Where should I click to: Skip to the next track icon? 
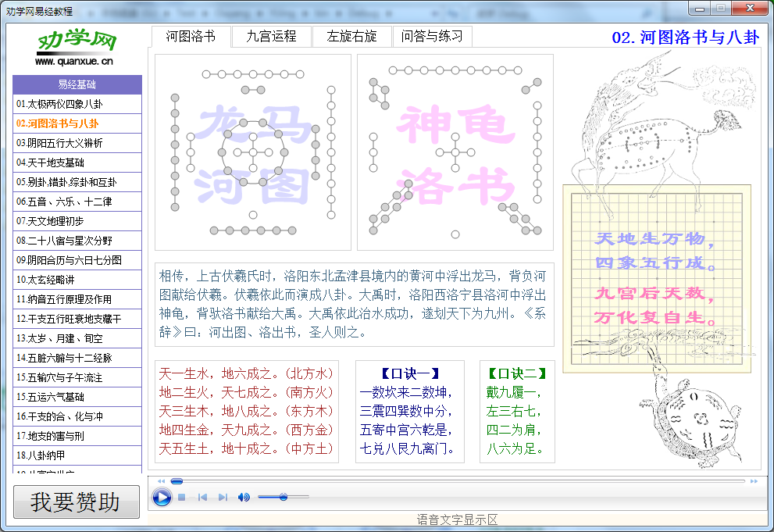pos(223,496)
